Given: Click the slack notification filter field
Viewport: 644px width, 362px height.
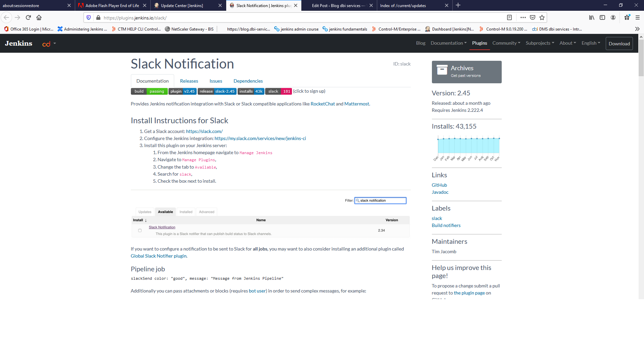Looking at the screenshot, I should click(x=380, y=200).
